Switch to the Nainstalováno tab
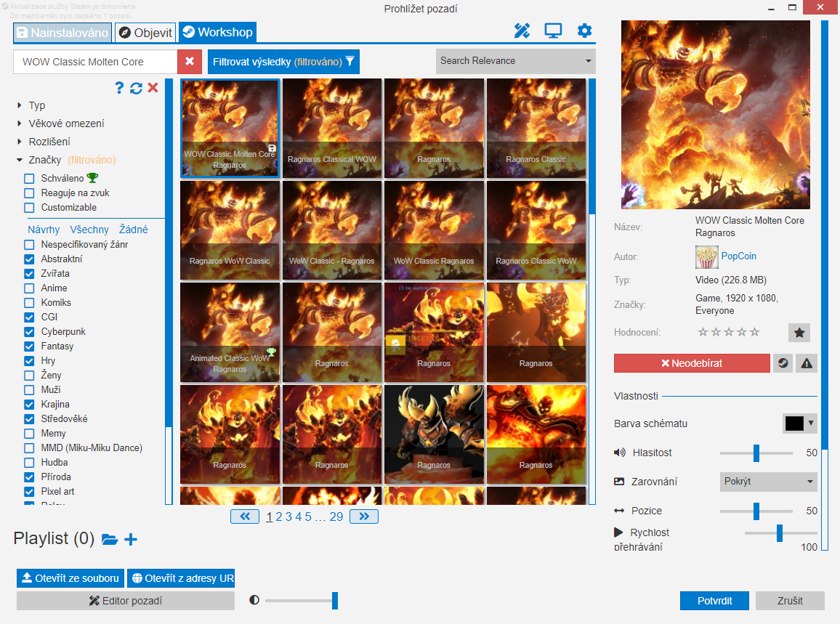This screenshot has width=840, height=624. pyautogui.click(x=62, y=33)
